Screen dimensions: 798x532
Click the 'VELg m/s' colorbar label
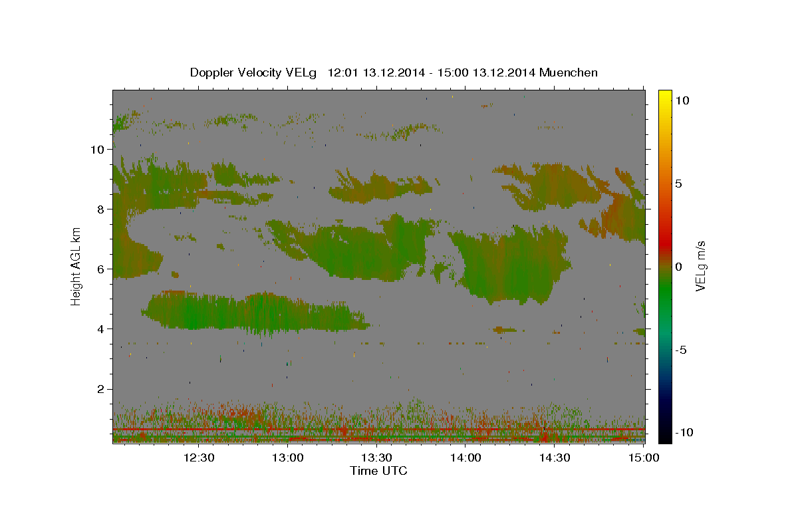700,266
